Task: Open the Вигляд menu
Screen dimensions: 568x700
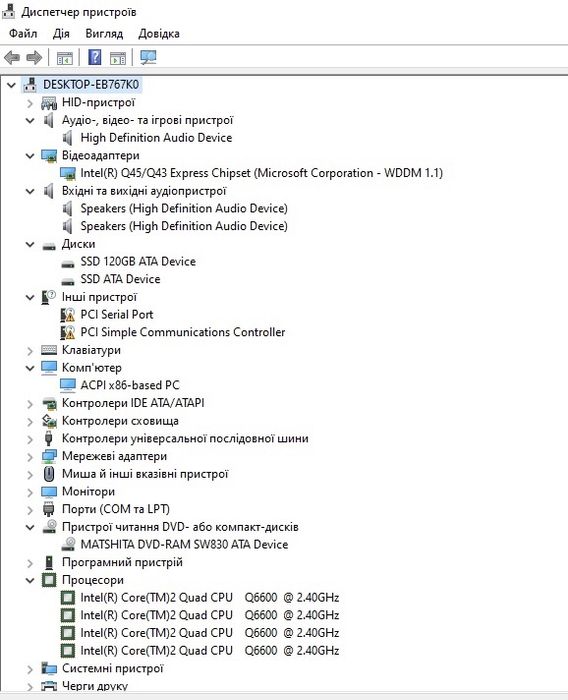Action: (x=104, y=33)
